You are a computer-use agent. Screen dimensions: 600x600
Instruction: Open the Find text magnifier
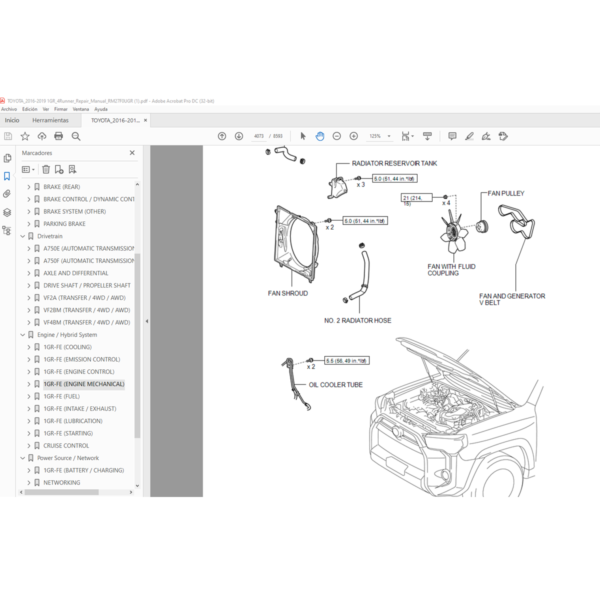coord(76,136)
